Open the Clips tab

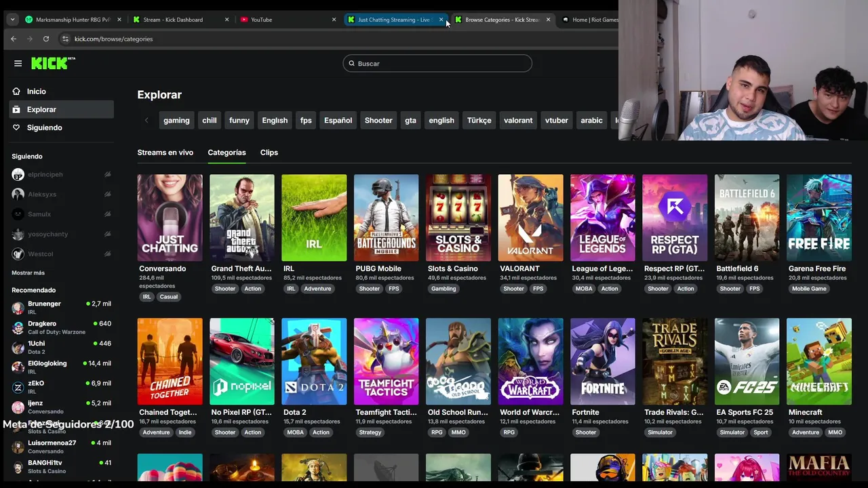click(269, 152)
